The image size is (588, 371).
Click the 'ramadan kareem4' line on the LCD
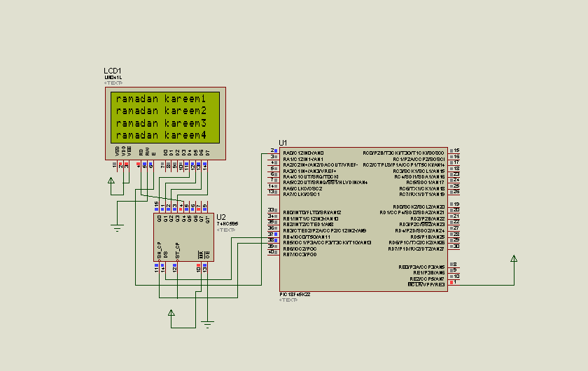click(x=161, y=135)
